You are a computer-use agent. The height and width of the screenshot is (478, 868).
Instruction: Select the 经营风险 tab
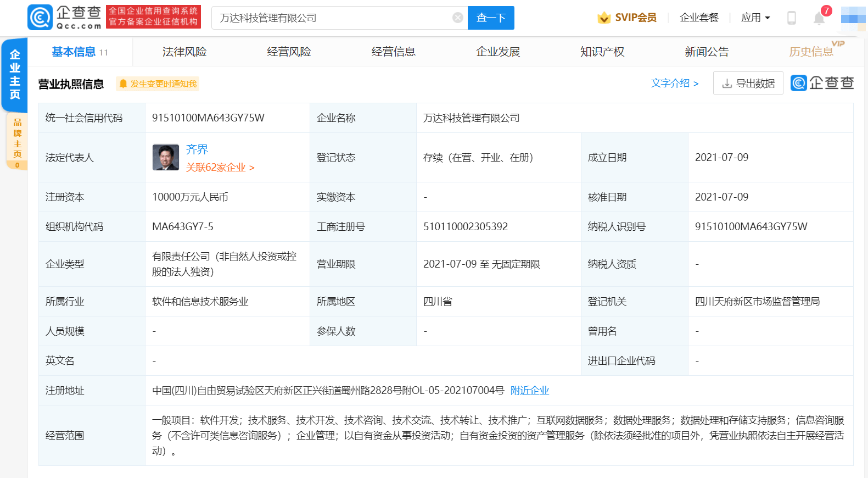click(289, 52)
